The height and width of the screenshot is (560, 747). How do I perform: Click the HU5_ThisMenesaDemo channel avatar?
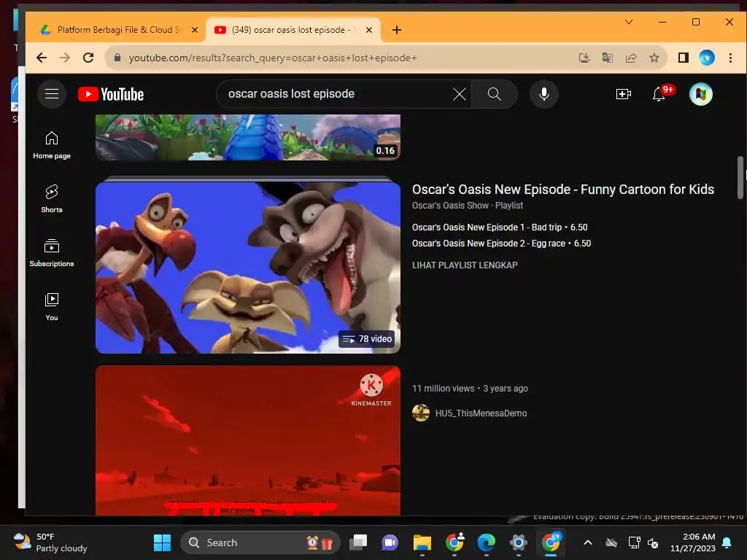421,413
